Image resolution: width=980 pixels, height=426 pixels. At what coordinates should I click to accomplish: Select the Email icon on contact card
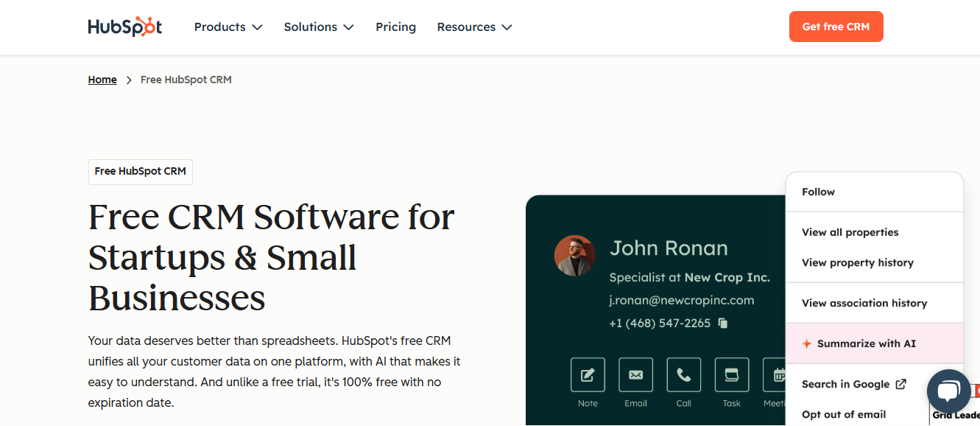[x=635, y=374]
